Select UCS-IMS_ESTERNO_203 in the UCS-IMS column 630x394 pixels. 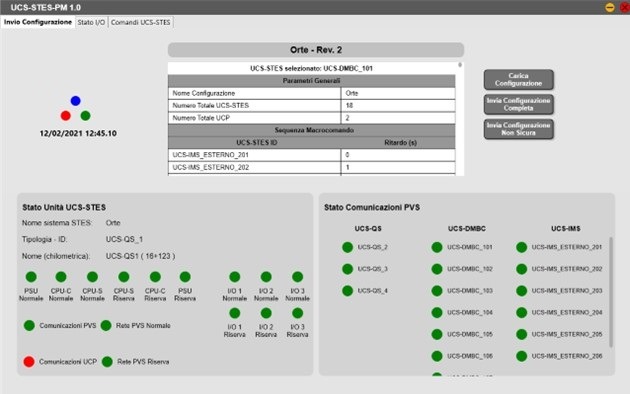click(567, 290)
